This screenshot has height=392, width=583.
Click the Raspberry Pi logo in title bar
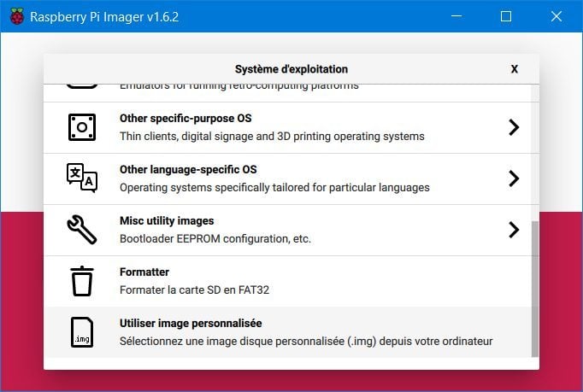pyautogui.click(x=17, y=16)
